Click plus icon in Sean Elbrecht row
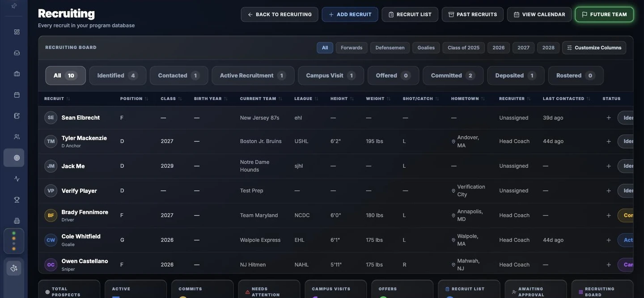Image resolution: width=644 pixels, height=298 pixels. [x=609, y=118]
